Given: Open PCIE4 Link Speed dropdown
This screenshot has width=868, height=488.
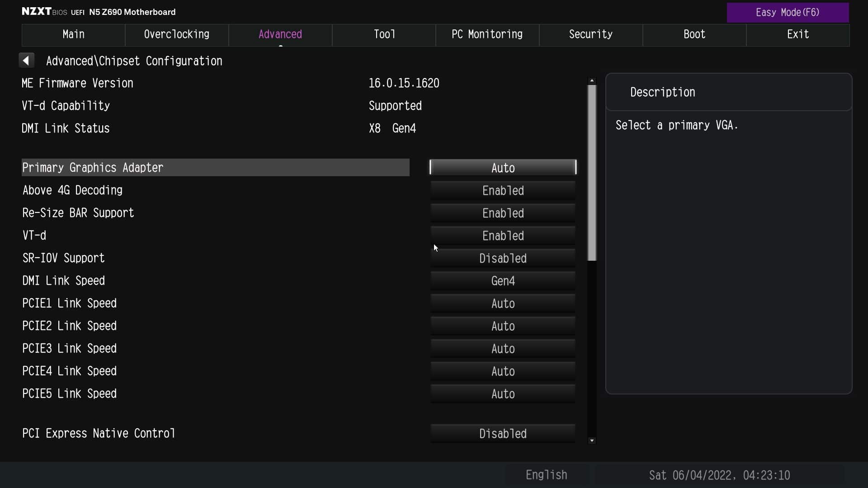Looking at the screenshot, I should [x=503, y=371].
